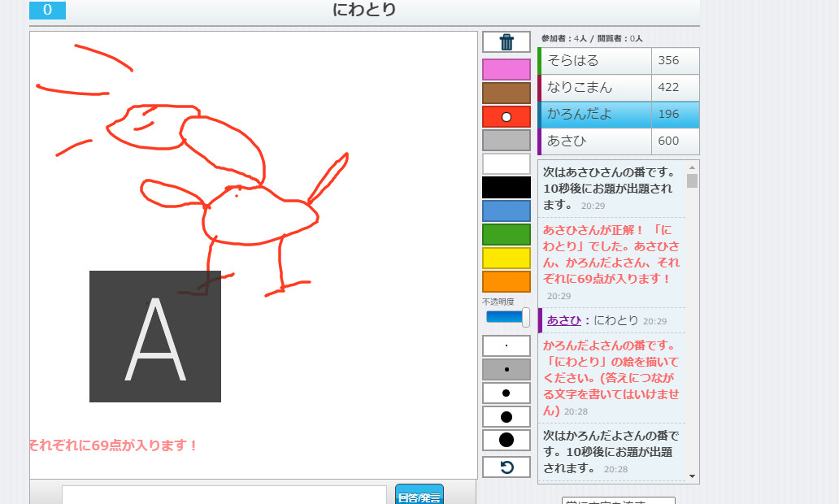This screenshot has width=839, height=504.
Task: Click the undo arrow icon
Action: [506, 467]
